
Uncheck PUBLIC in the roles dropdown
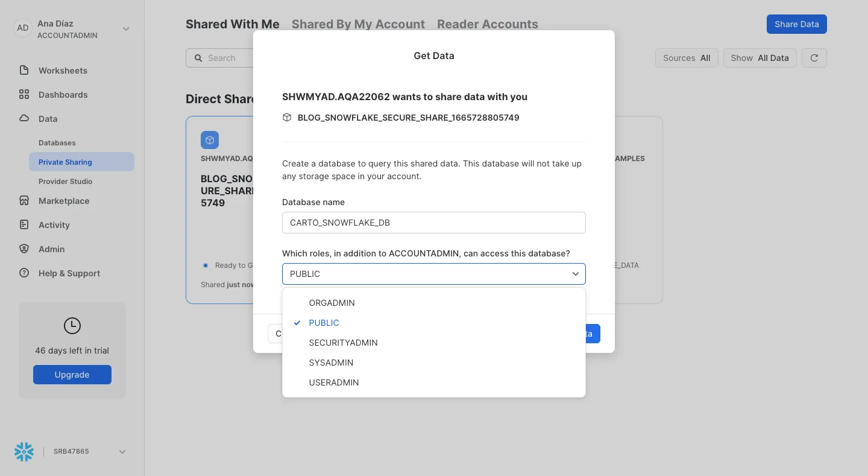point(324,323)
